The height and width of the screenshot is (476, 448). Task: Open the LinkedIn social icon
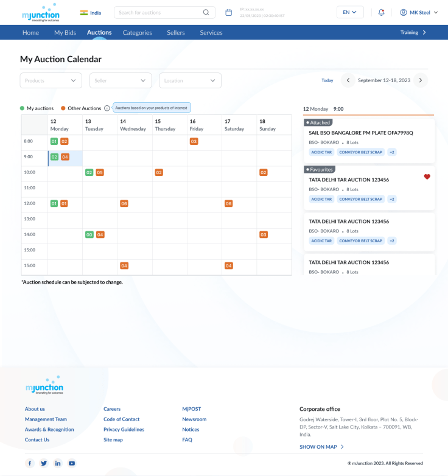coord(58,463)
